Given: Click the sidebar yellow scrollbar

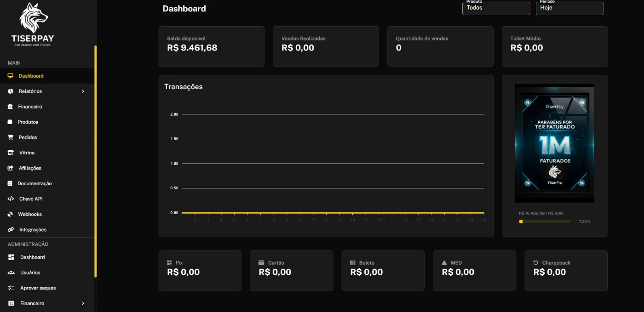Looking at the screenshot, I should tap(95, 161).
